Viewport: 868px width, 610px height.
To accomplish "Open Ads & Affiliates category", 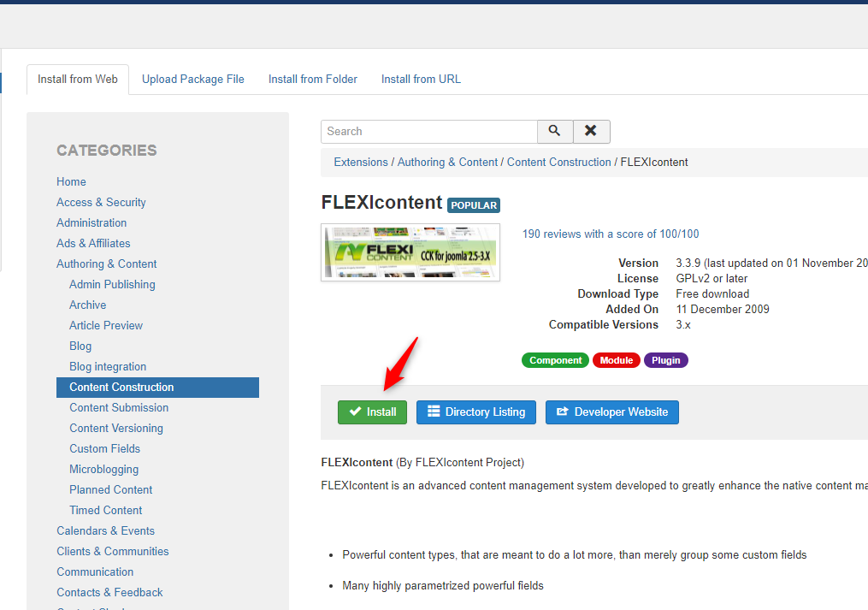I will pyautogui.click(x=93, y=243).
